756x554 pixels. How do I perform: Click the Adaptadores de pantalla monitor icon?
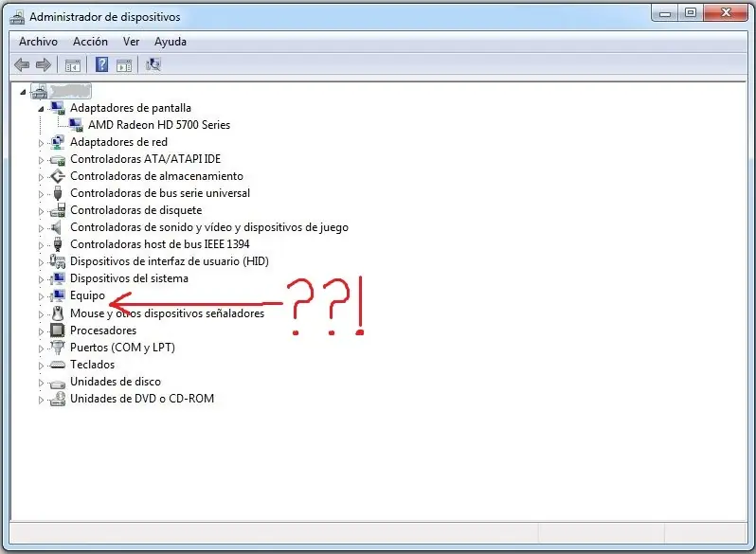point(58,108)
